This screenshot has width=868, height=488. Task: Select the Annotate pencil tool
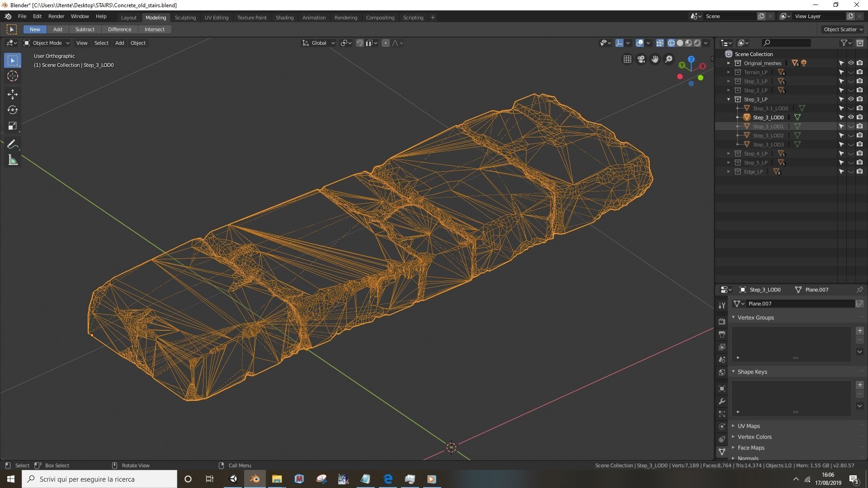click(x=13, y=145)
